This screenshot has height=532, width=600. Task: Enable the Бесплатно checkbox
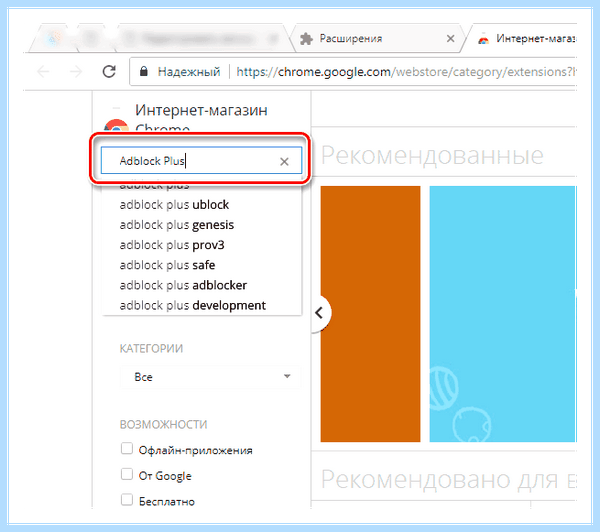click(127, 499)
